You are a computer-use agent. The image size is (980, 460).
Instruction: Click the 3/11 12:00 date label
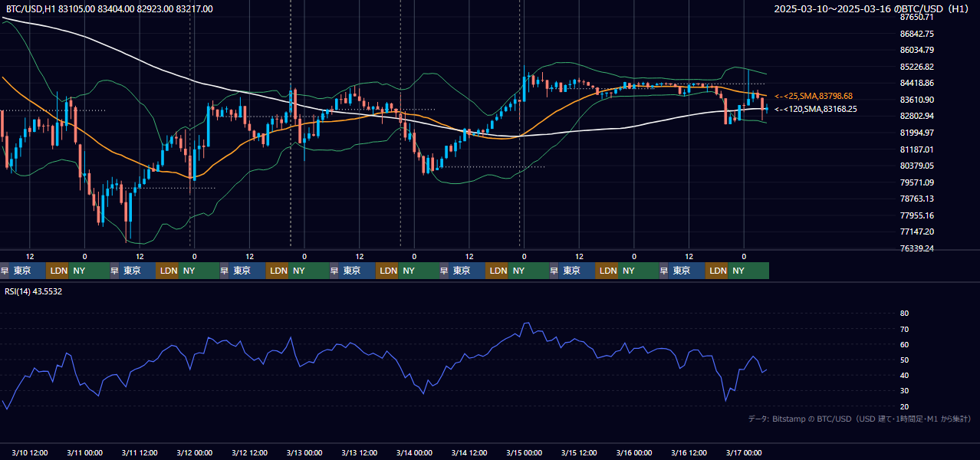tap(140, 452)
